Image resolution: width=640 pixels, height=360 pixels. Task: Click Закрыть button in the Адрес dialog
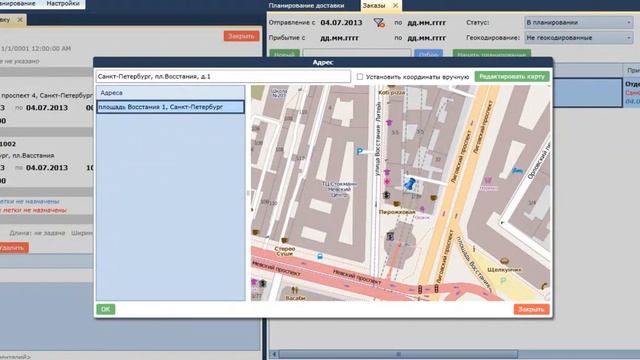531,309
